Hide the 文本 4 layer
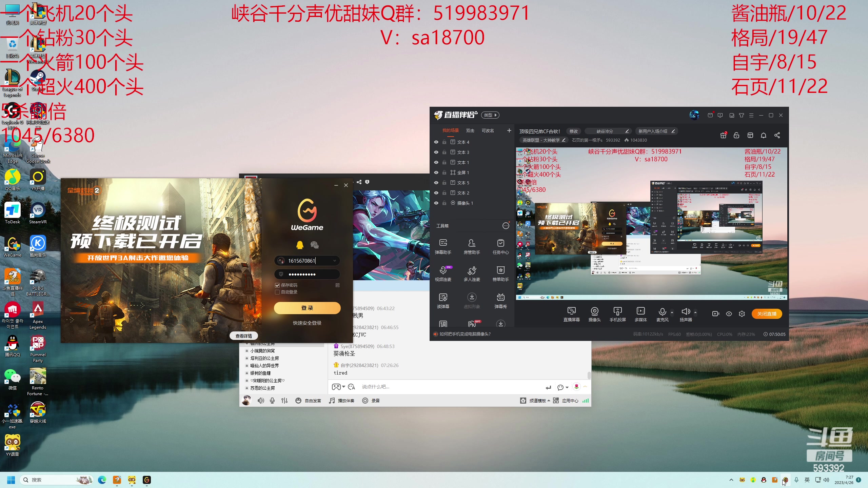 coord(436,142)
